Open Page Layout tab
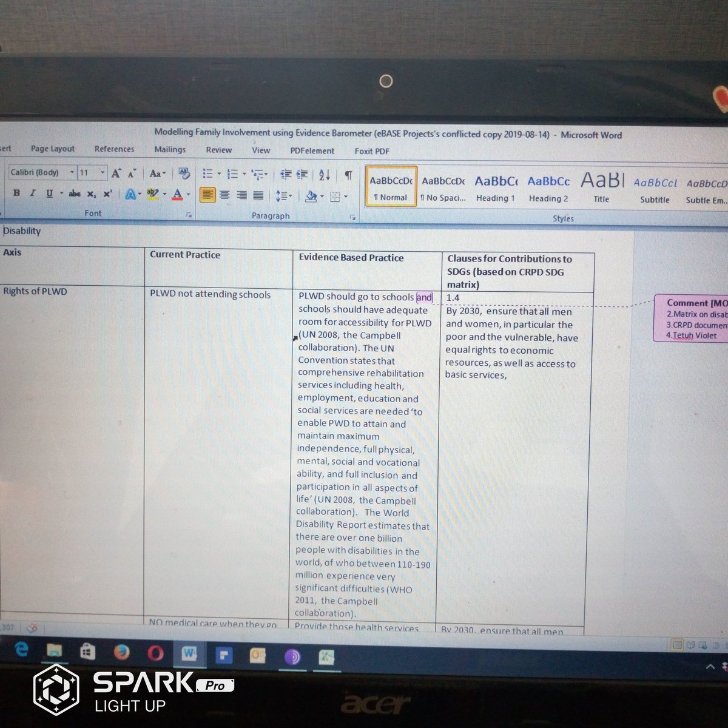Viewport: 728px width, 728px height. 53,149
